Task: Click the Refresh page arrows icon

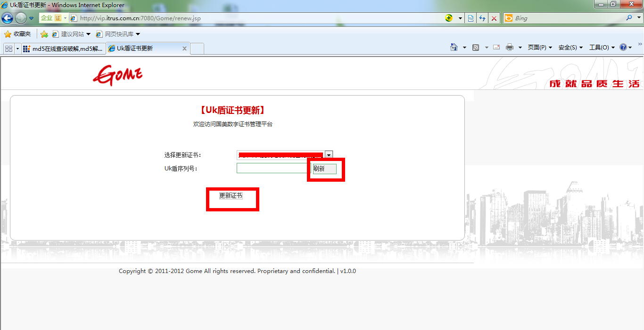Action: tap(482, 18)
